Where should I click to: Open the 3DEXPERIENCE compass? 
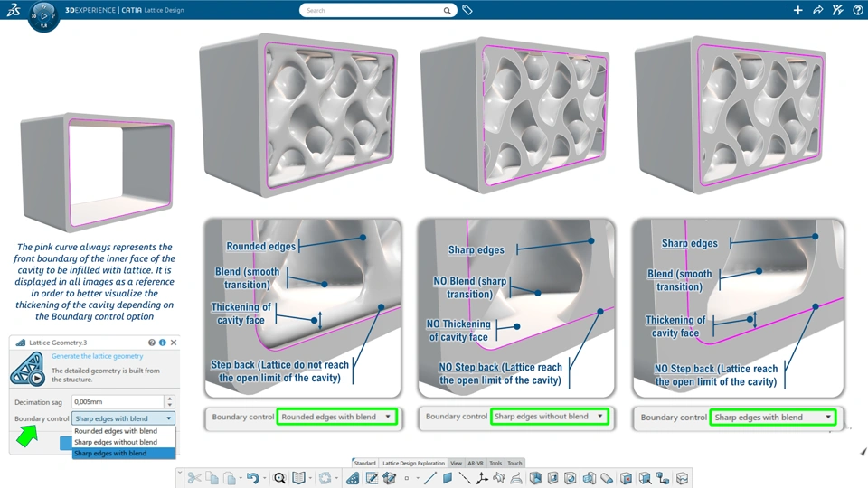click(x=43, y=16)
